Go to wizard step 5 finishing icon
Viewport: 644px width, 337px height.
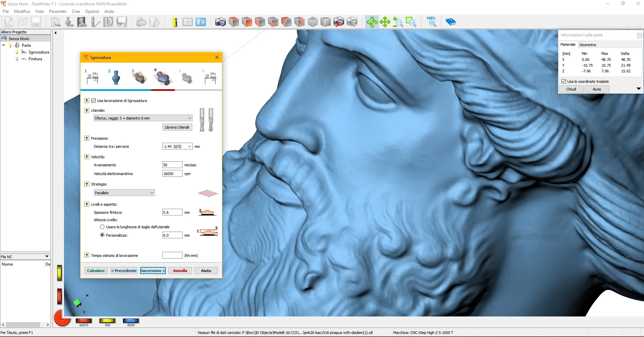(186, 77)
